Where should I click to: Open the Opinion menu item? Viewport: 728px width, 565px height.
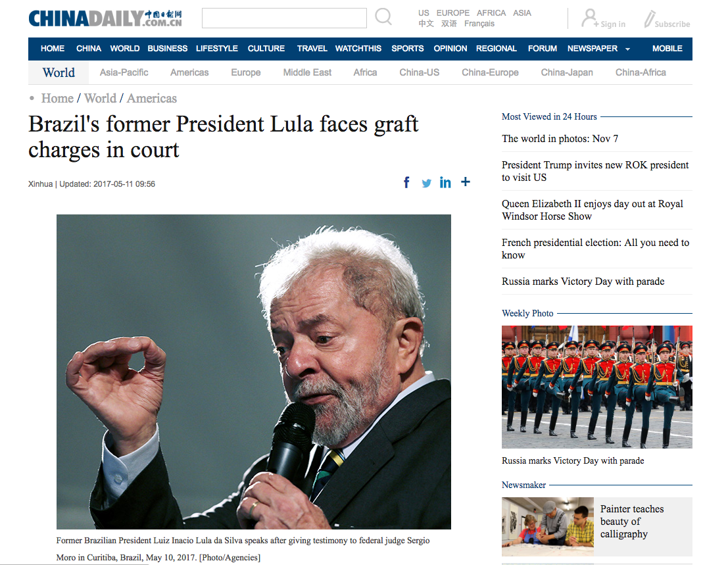(x=450, y=48)
